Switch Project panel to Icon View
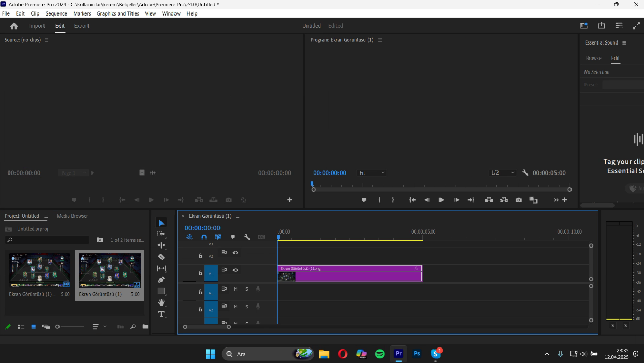Viewport: 644px width, 363px height. click(34, 327)
